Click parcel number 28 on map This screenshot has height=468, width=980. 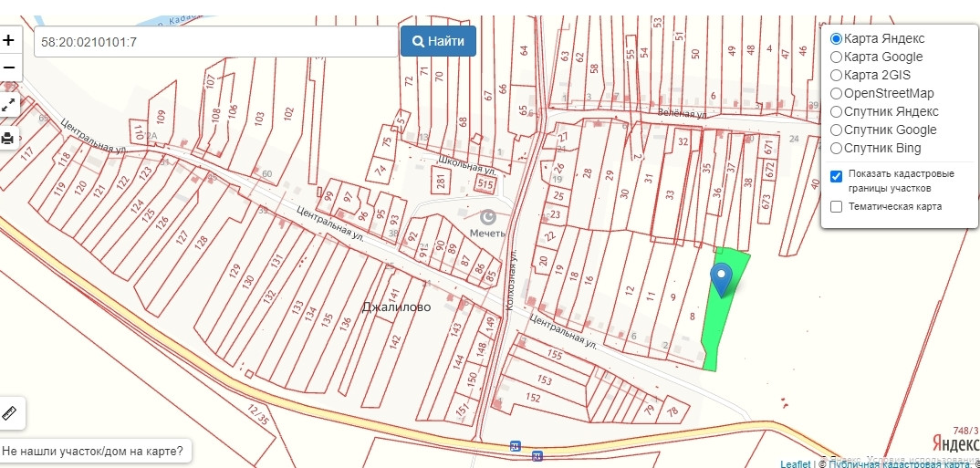587,173
